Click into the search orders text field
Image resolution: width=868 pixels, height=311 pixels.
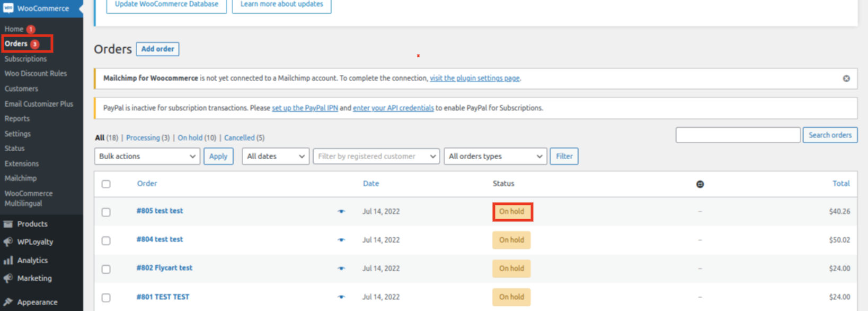coord(738,135)
